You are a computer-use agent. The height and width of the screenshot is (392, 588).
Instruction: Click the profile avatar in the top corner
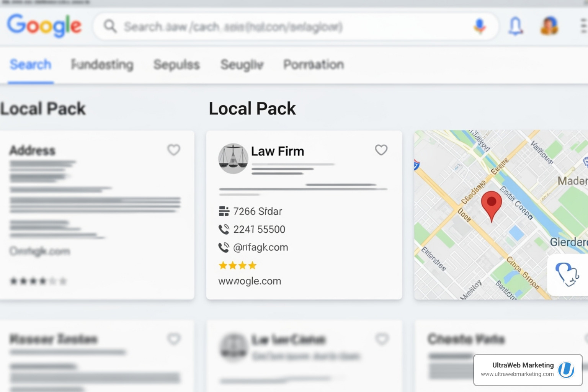(x=549, y=26)
